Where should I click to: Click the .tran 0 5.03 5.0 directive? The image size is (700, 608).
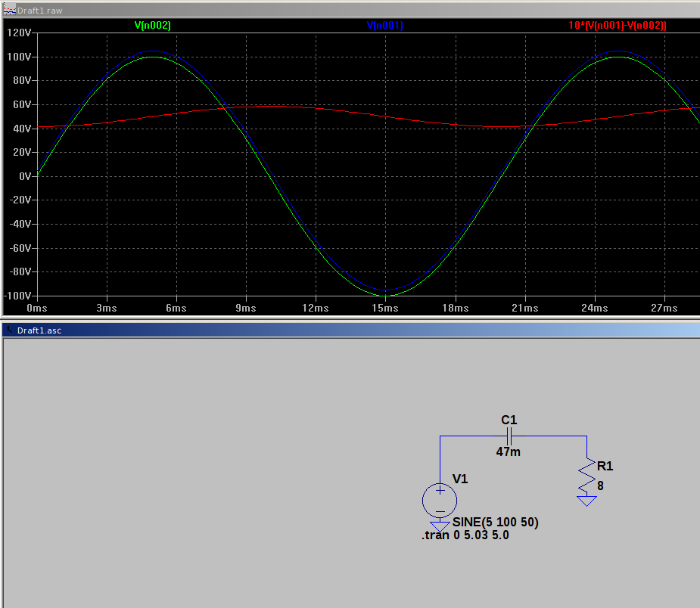(x=465, y=535)
